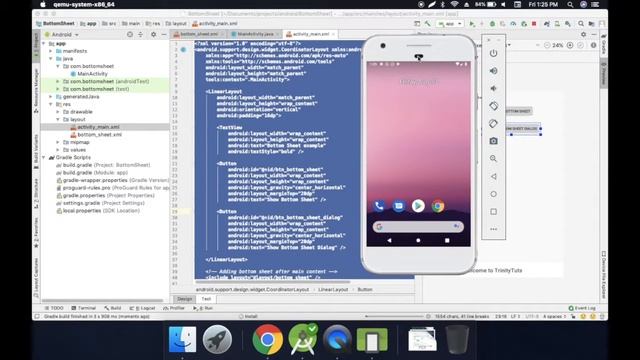Open the Play Store on emulator home screen
Viewport: 640px width, 360px height.
418,206
